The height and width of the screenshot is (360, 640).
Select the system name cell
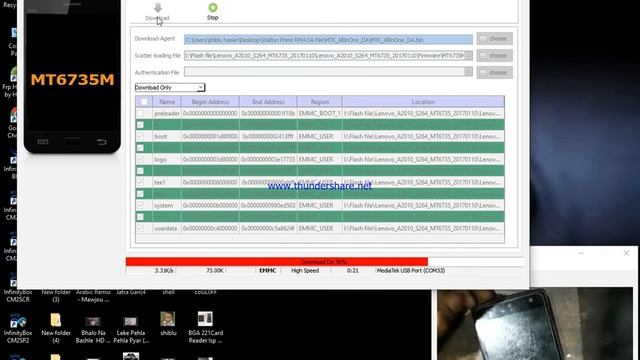167,205
